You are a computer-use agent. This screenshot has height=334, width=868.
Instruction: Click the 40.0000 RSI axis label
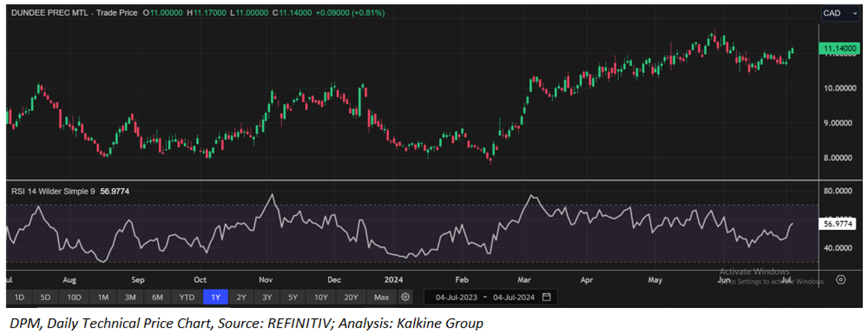coord(837,248)
